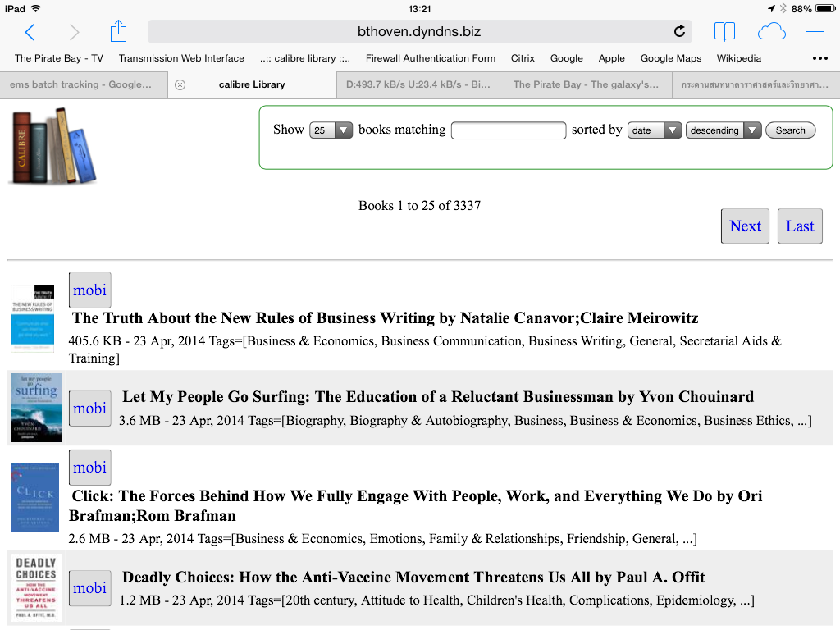Switch to ems batch tracking tab

tap(84, 84)
